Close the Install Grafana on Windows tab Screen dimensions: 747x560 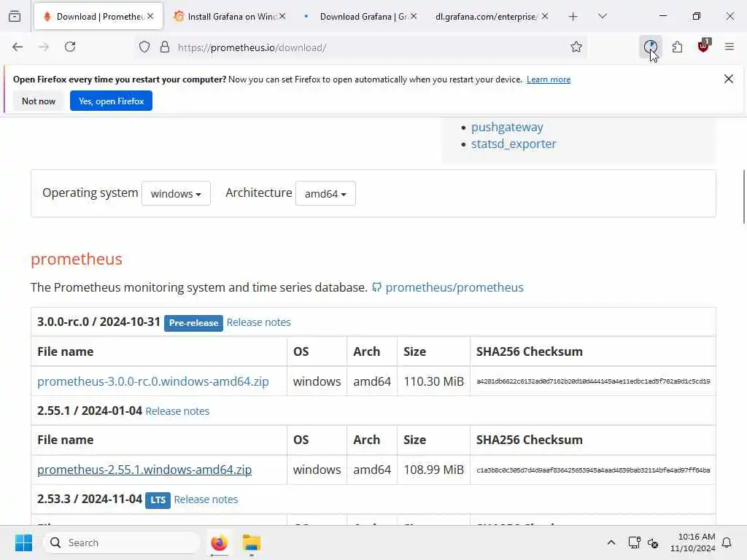coord(282,16)
